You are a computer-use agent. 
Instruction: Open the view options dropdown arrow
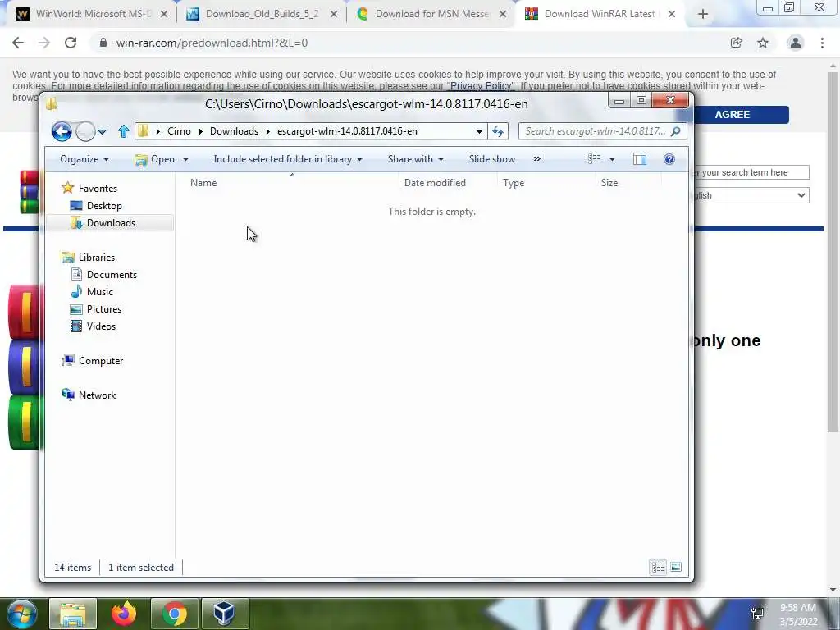612,160
